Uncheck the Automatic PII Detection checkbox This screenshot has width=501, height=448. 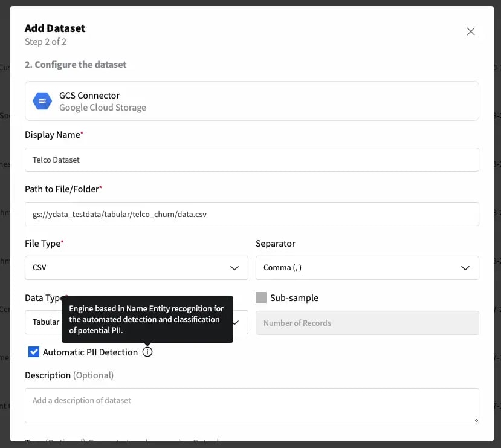click(x=34, y=352)
